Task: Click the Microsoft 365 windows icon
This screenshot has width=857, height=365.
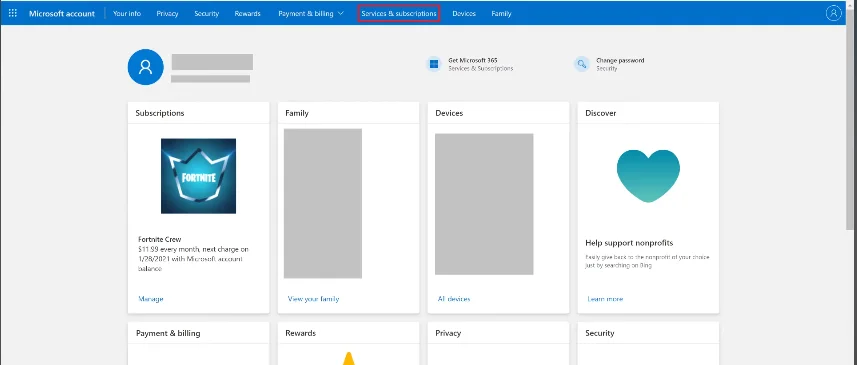Action: point(434,64)
